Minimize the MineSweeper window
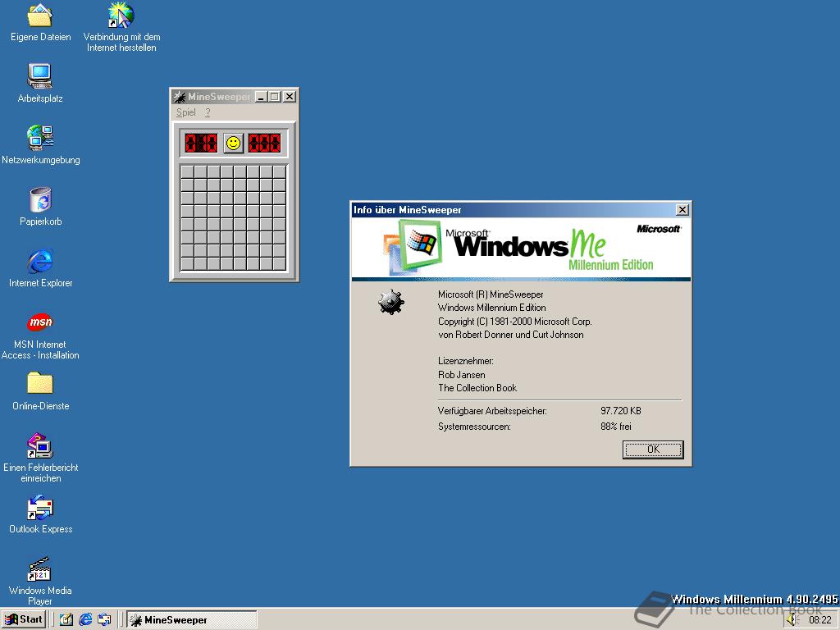The image size is (840, 630). [x=261, y=97]
